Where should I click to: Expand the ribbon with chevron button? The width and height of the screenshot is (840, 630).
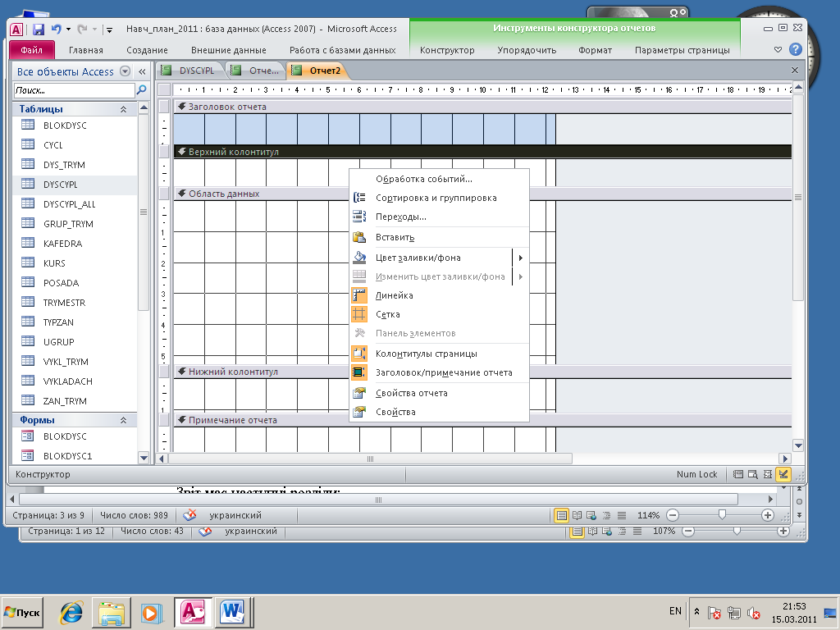tap(778, 49)
